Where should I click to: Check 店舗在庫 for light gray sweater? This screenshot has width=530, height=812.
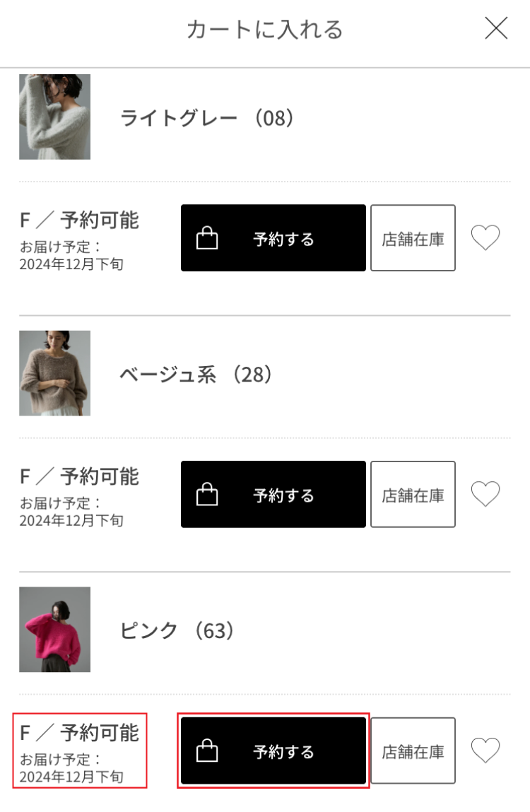tap(413, 238)
